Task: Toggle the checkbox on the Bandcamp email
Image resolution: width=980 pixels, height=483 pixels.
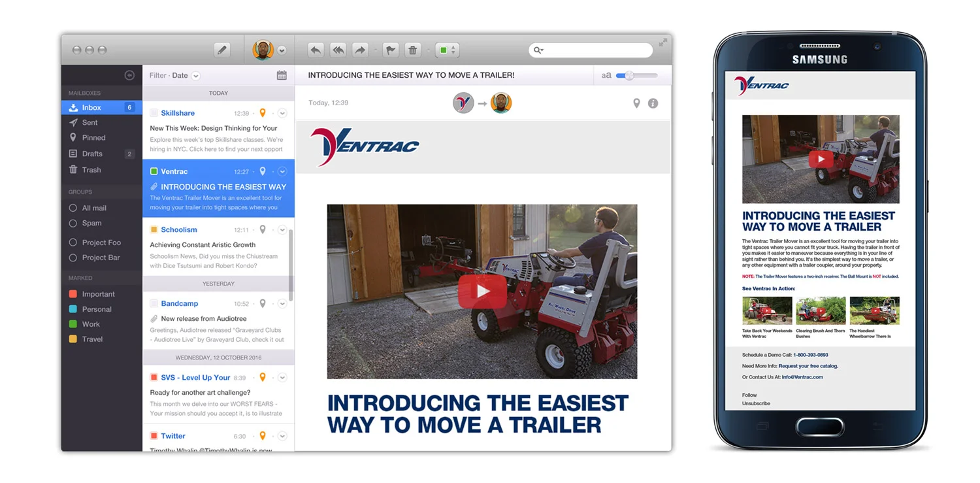Action: (x=154, y=303)
